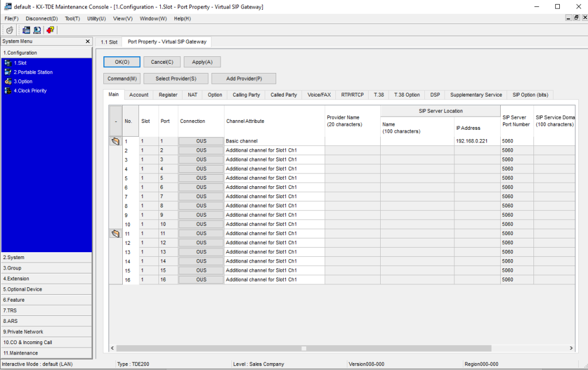The height and width of the screenshot is (370, 588).
Task: Expand the 2.System menu section
Action: coord(47,257)
